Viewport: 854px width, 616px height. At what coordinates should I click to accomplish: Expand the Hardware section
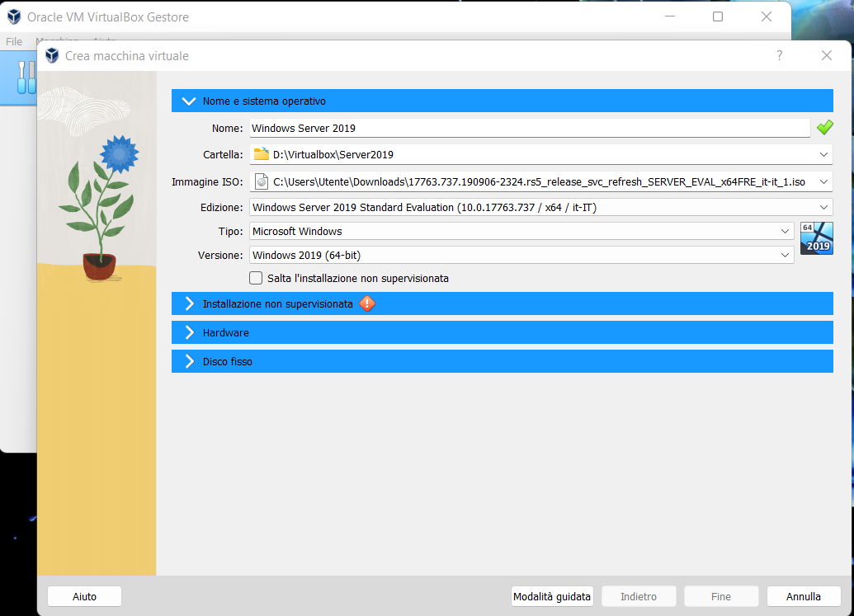coord(502,332)
